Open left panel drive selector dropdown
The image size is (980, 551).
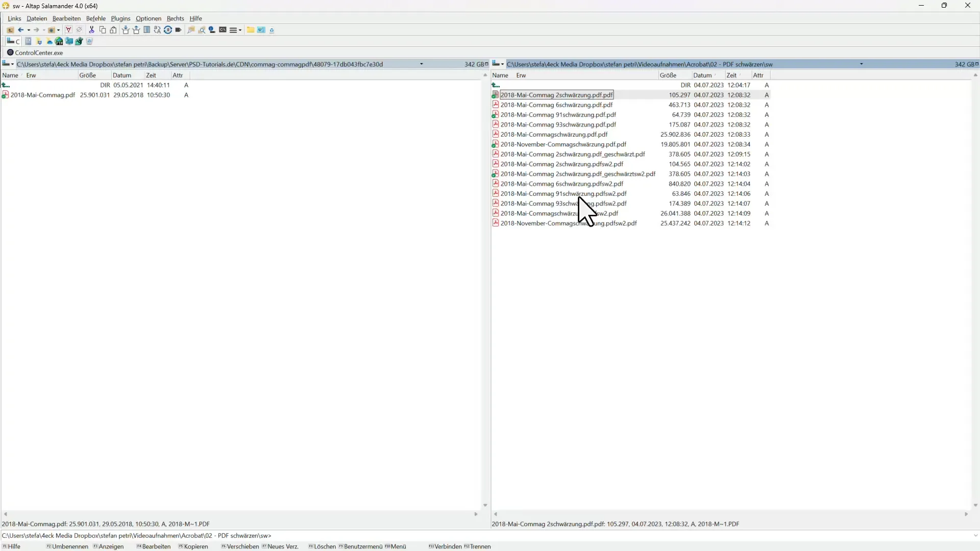click(x=8, y=64)
